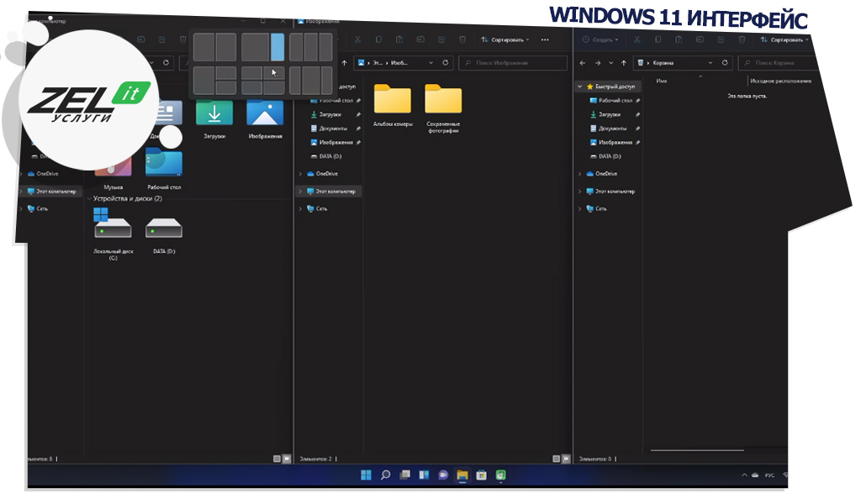861x504 pixels.
Task: Open Сортировать dropdown in Корзина window
Action: pos(784,39)
